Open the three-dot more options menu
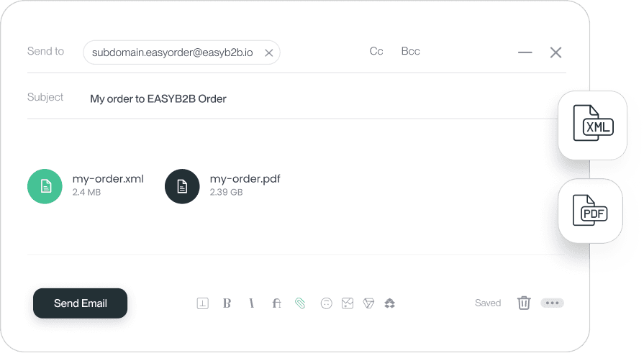 click(552, 303)
